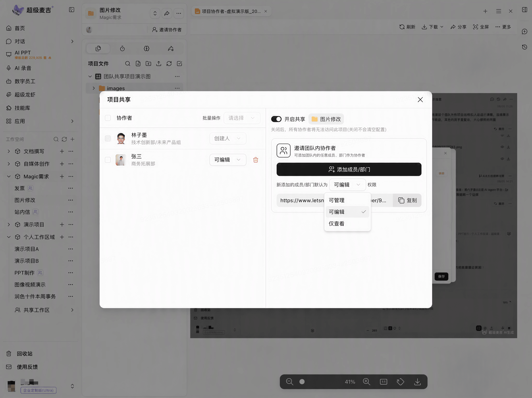Create a new folder in 项目文件
Screen dimensions: 532x398
pos(148,64)
